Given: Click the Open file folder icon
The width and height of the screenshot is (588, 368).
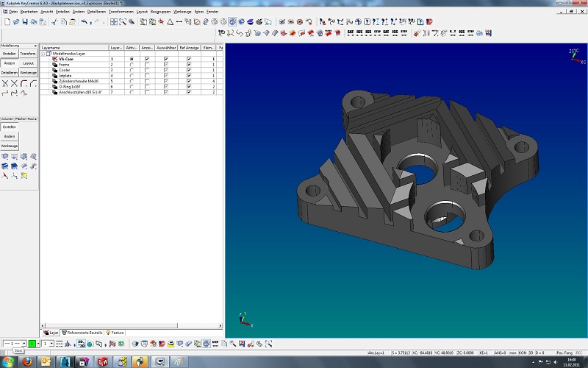Looking at the screenshot, I should [x=16, y=22].
